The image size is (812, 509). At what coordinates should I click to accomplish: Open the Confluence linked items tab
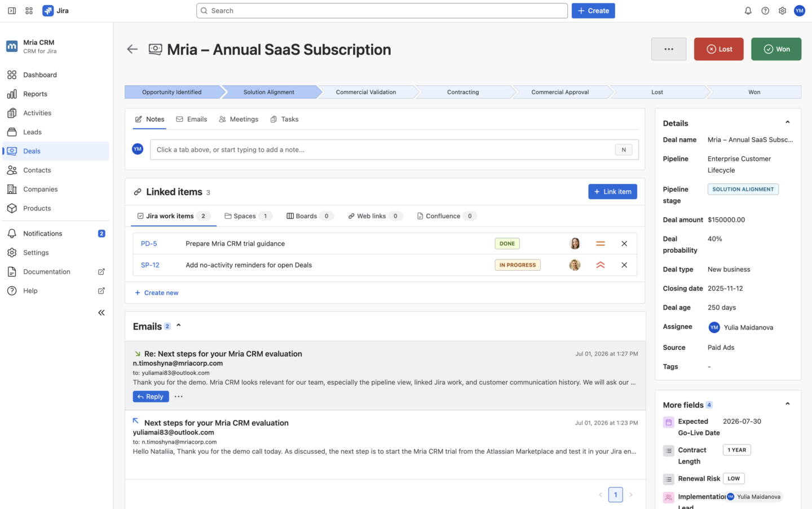447,216
